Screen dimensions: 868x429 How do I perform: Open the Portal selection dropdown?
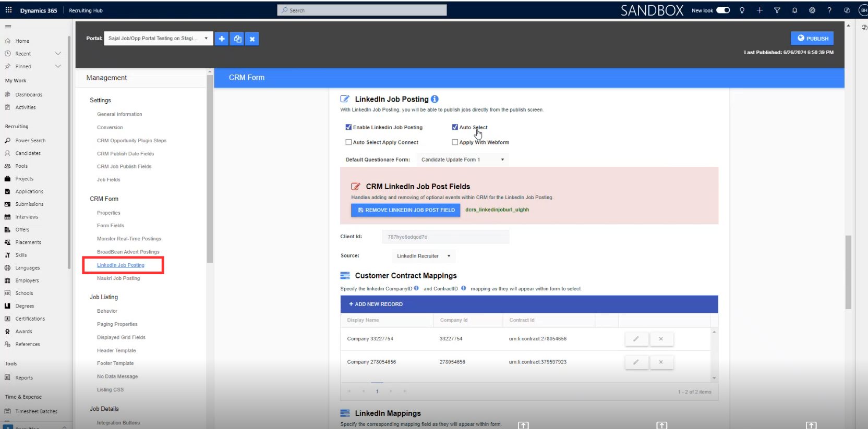click(159, 39)
